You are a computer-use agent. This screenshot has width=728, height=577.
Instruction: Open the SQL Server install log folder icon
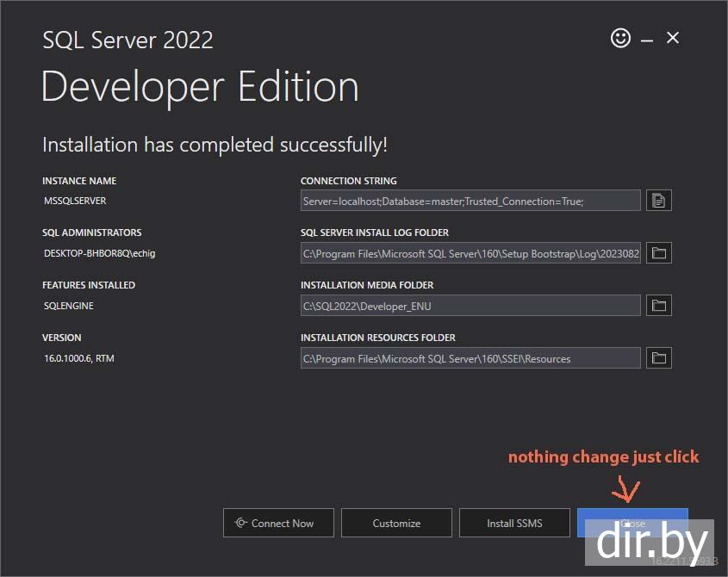(x=659, y=253)
